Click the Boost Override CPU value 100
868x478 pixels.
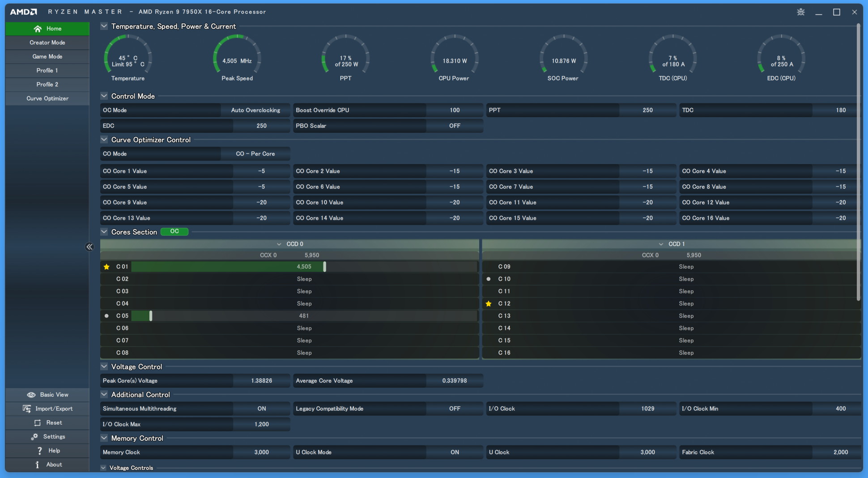(x=455, y=110)
